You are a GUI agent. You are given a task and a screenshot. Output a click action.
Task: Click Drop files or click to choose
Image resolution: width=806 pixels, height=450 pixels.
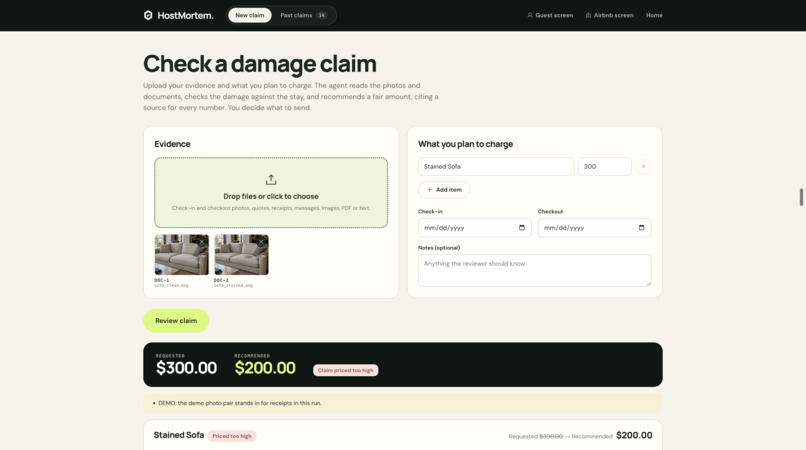[271, 192]
